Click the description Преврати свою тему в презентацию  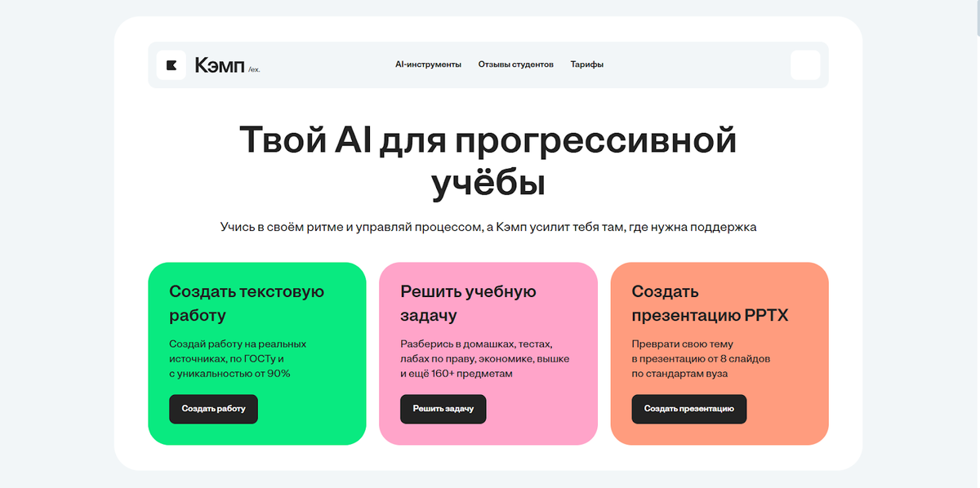coord(702,359)
